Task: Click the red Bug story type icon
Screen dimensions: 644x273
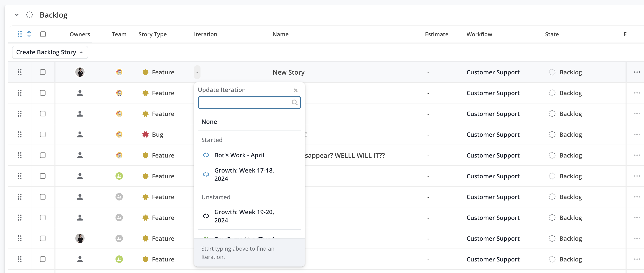Action: (145, 134)
